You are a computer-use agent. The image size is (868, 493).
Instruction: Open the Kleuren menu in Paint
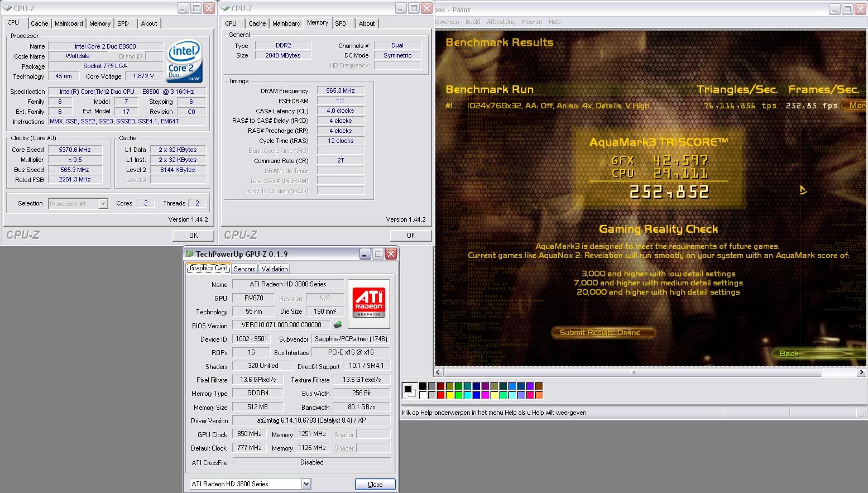point(532,22)
